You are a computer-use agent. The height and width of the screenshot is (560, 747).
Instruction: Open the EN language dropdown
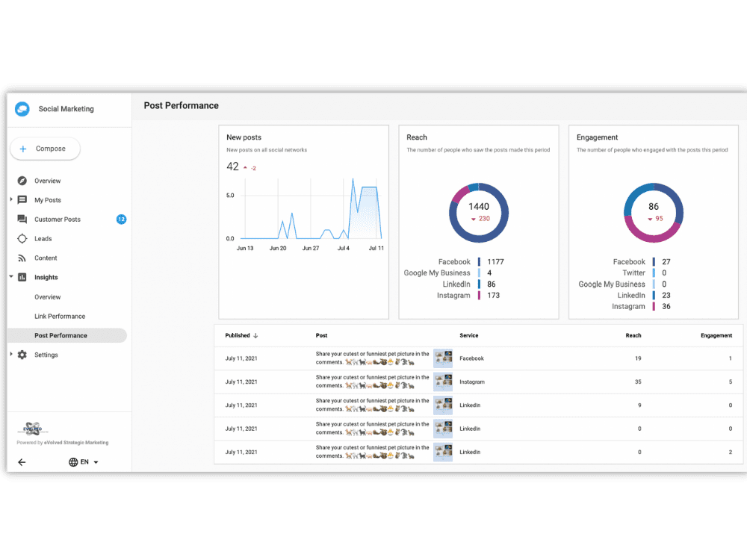pyautogui.click(x=84, y=461)
